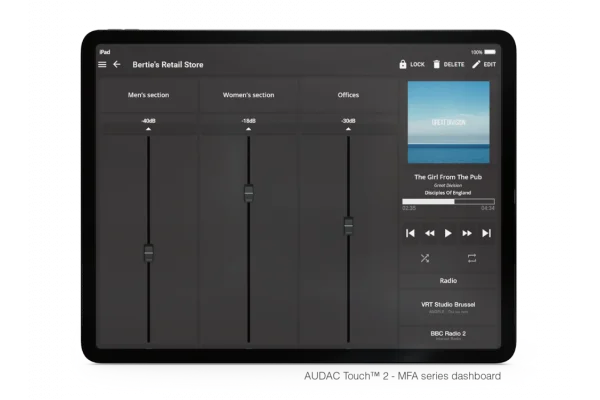The image size is (600, 400).
Task: Click the -40dB level indicator arrow
Action: click(x=148, y=129)
